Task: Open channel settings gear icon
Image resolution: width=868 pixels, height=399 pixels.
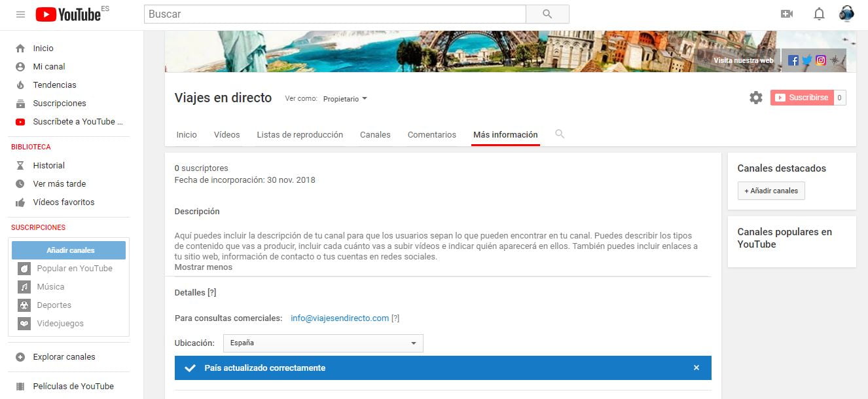Action: pos(756,98)
